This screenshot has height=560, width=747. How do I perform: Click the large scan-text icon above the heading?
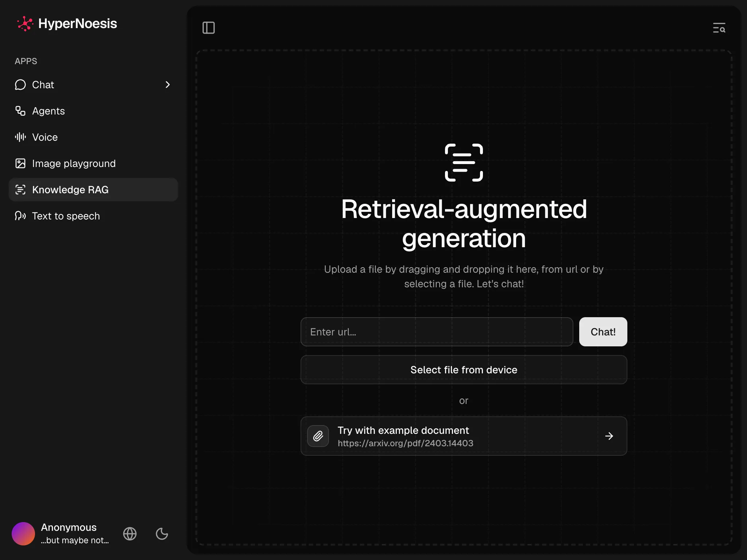(464, 163)
